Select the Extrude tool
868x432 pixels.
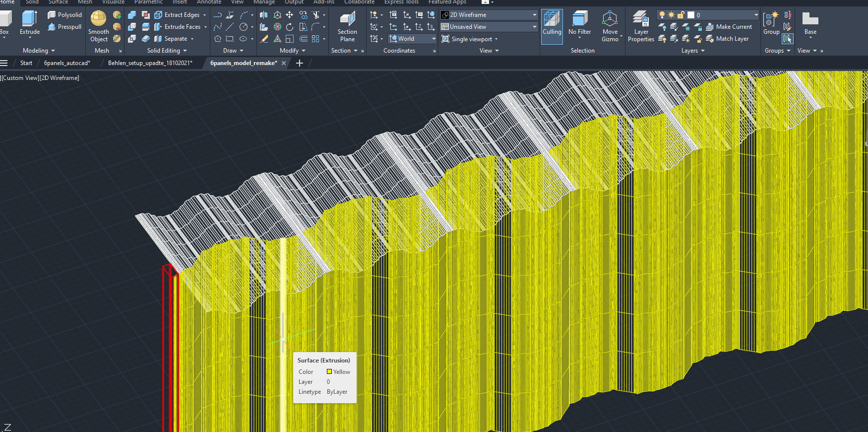[x=30, y=23]
